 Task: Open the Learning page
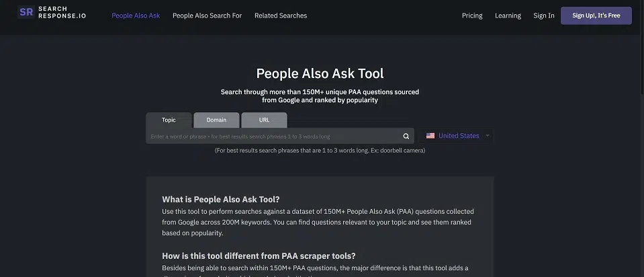508,15
